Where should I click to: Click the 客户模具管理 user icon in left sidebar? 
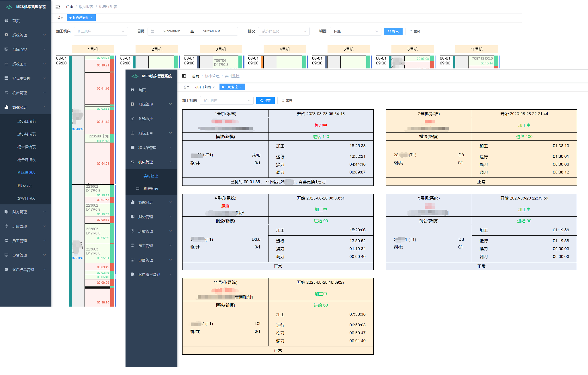pyautogui.click(x=7, y=269)
